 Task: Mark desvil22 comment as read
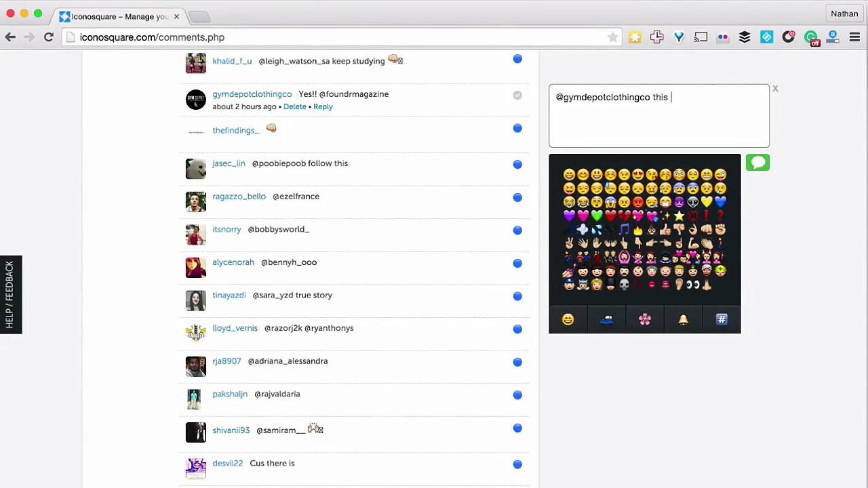pyautogui.click(x=517, y=464)
